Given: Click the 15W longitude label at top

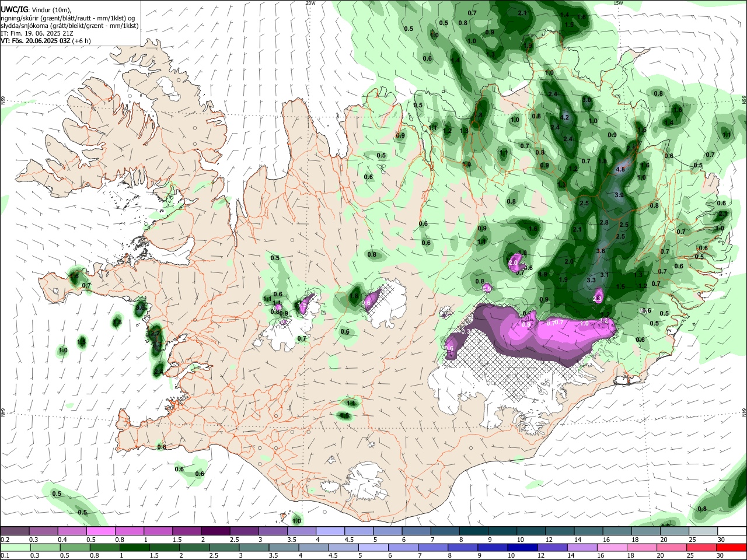Looking at the screenshot, I should point(618,3).
